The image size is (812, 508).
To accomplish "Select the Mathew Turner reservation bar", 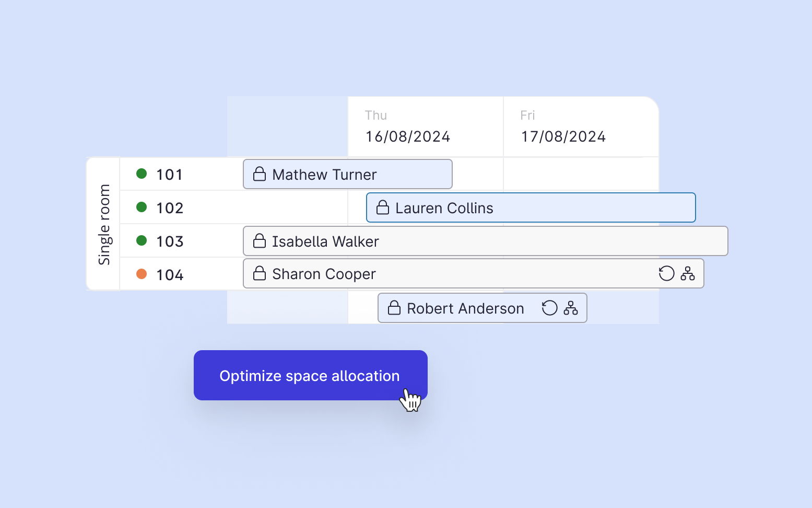I will (x=348, y=174).
